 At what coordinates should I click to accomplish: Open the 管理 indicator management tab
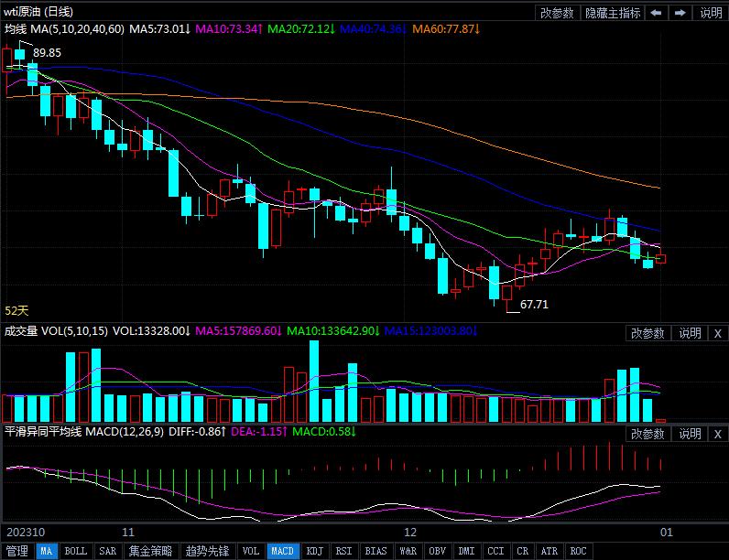(16, 551)
